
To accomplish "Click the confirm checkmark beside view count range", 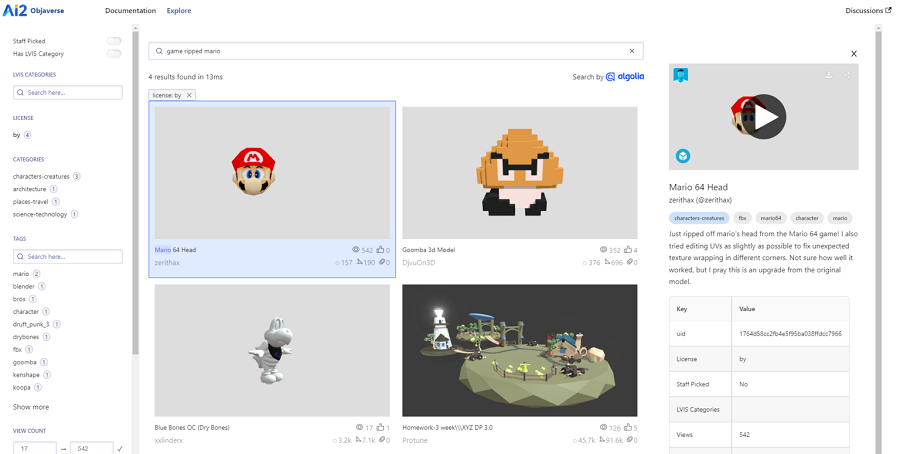I will 120,449.
